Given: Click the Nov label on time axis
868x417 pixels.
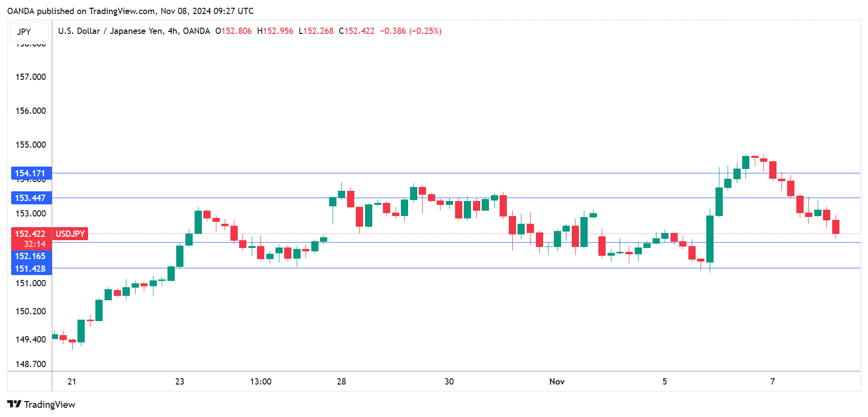Looking at the screenshot, I should pyautogui.click(x=557, y=382).
